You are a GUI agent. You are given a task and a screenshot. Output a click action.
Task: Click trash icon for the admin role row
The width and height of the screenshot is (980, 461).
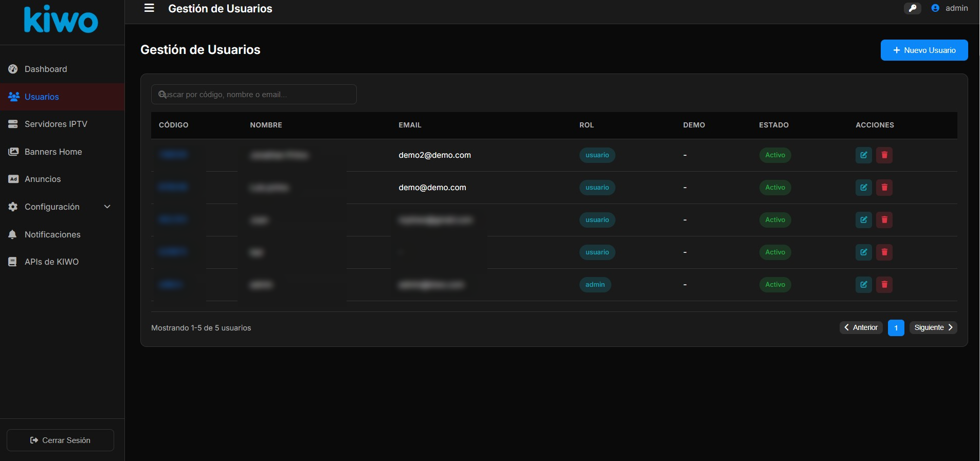coord(884,285)
